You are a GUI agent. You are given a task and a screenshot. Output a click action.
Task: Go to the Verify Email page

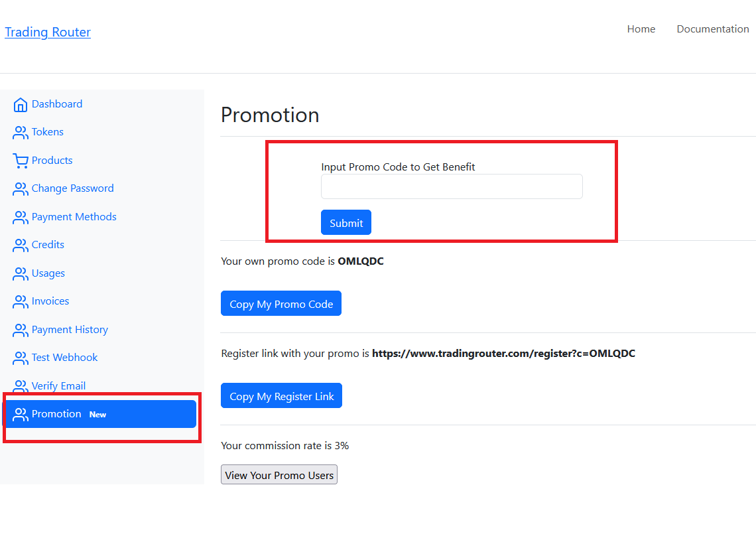coord(58,386)
